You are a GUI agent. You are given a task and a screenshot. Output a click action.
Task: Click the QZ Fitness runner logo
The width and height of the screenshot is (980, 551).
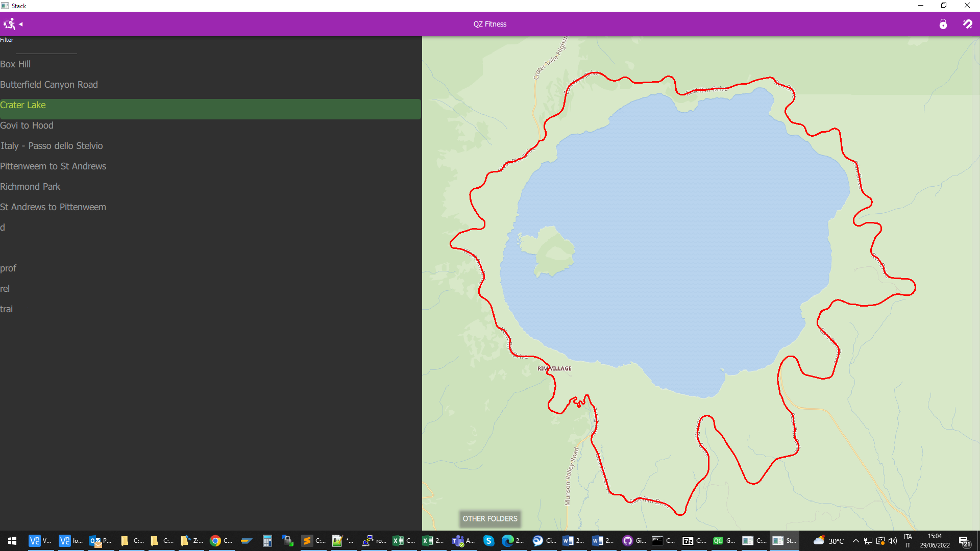[x=9, y=24]
